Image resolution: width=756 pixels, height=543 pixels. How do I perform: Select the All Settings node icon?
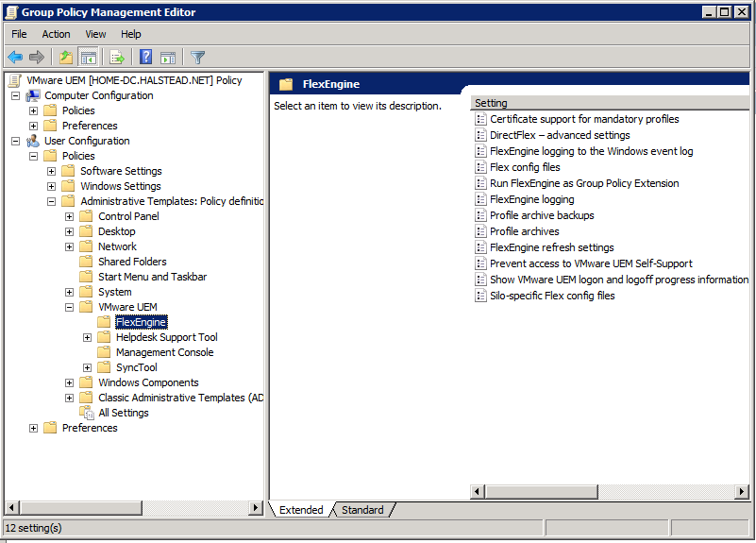[x=88, y=413]
